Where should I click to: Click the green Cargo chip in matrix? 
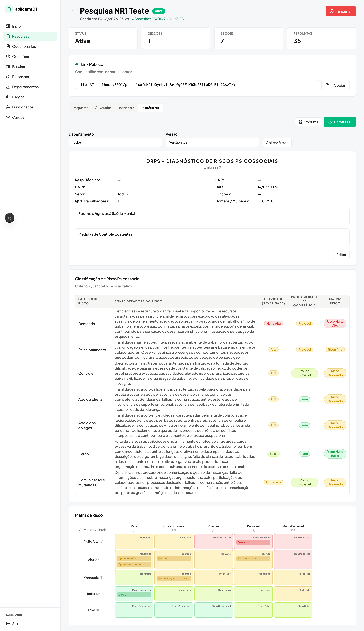click(x=134, y=595)
